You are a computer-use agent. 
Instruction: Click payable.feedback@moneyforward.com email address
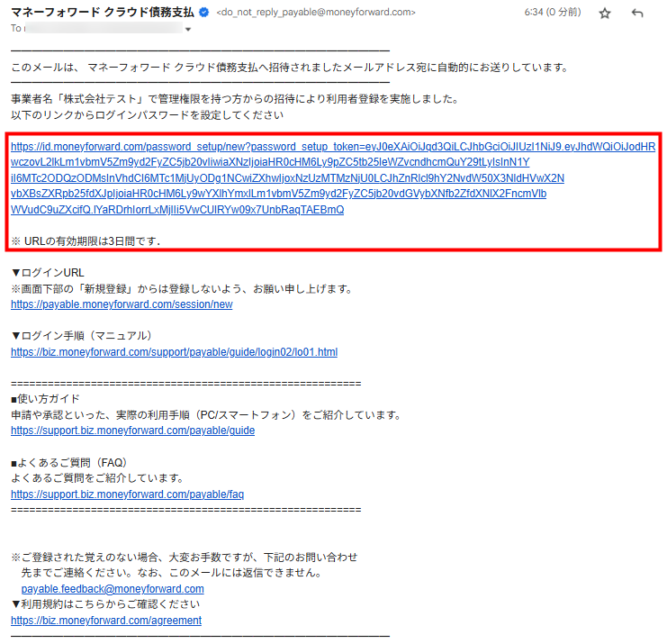point(113,589)
